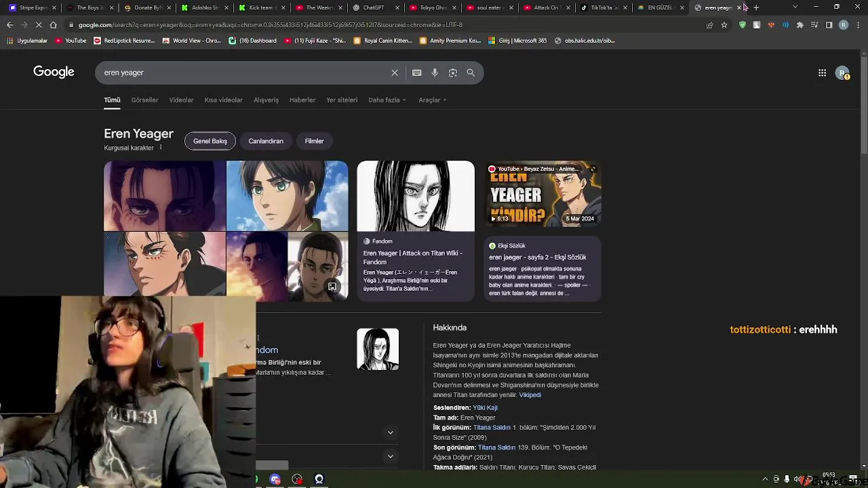Open the Araçlar dropdown
The image size is (868, 488).
(x=432, y=100)
